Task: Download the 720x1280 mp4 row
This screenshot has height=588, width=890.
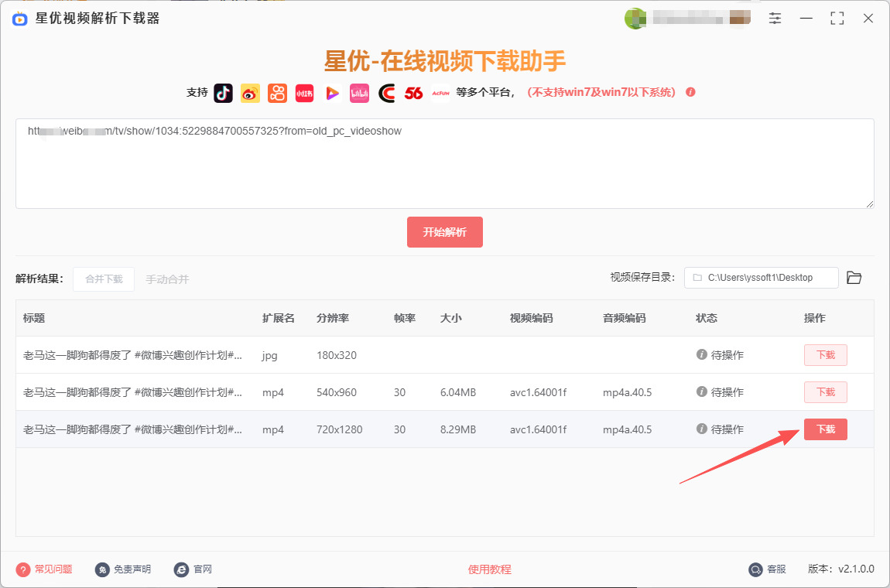Action: click(826, 429)
